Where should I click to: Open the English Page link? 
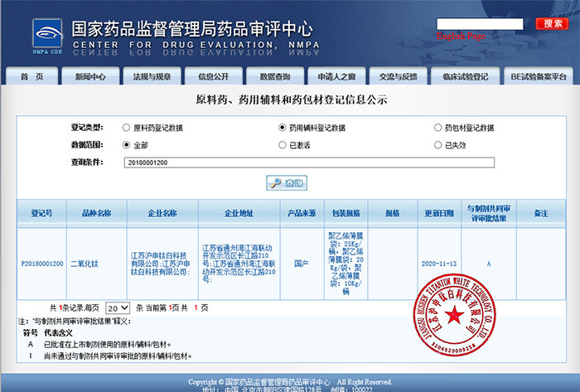461,36
